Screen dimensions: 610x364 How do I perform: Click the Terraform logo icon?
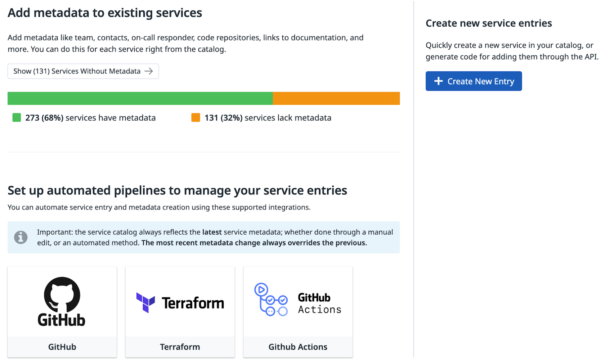click(145, 303)
